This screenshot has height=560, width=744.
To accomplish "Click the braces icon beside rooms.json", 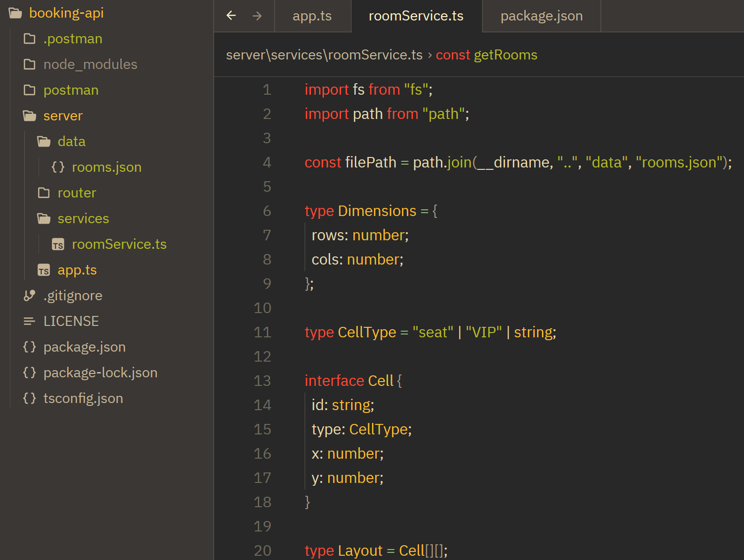I will [58, 167].
